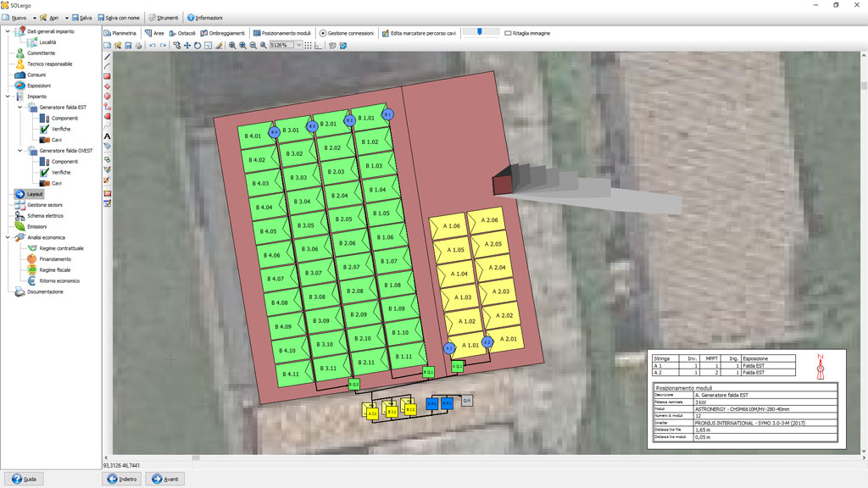Select the rectangle drawing tool
This screenshot has width=868, height=488.
click(108, 76)
